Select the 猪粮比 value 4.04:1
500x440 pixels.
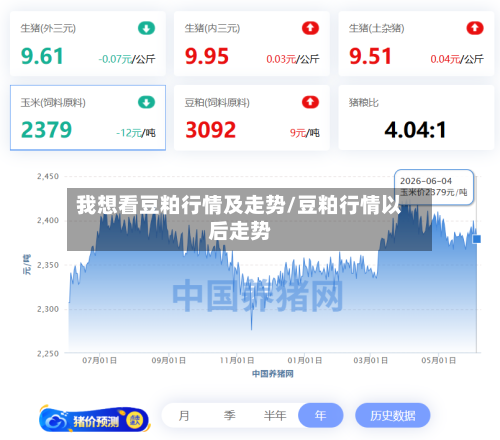[415, 130]
